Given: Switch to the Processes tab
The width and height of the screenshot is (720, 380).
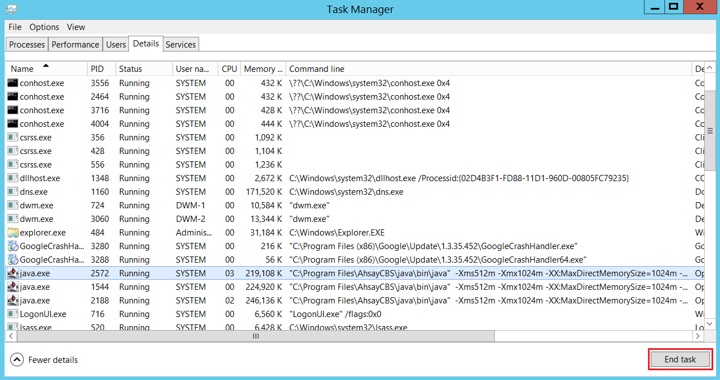Looking at the screenshot, I should point(27,45).
